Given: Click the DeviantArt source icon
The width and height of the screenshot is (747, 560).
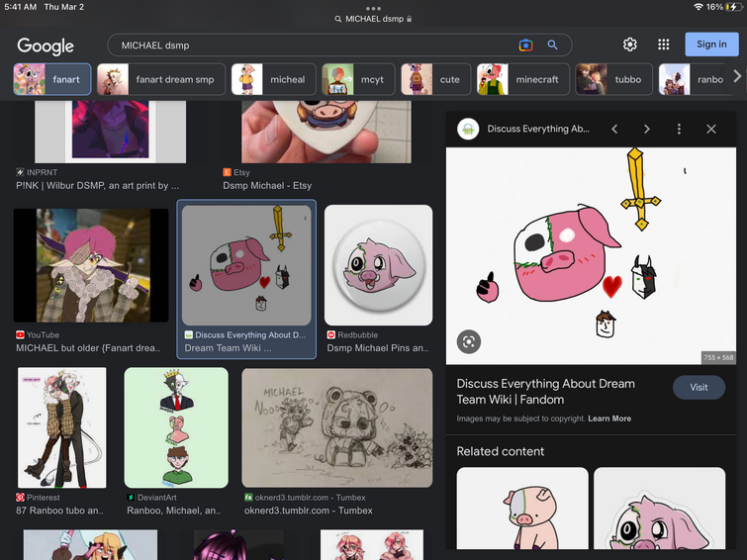Looking at the screenshot, I should point(131,497).
